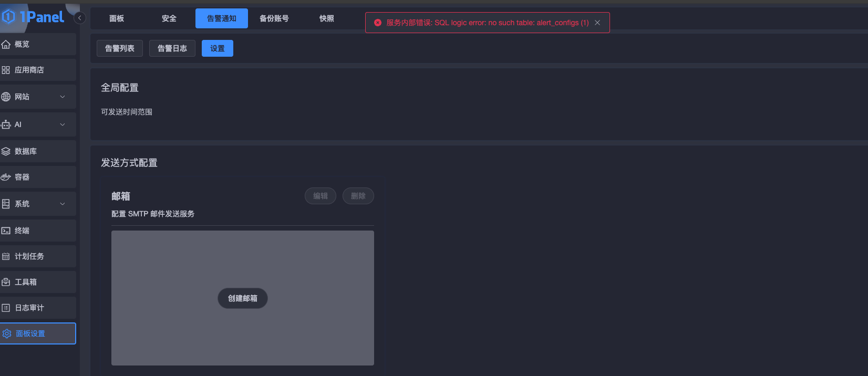Expand the 网站 submenu chevron

[63, 97]
